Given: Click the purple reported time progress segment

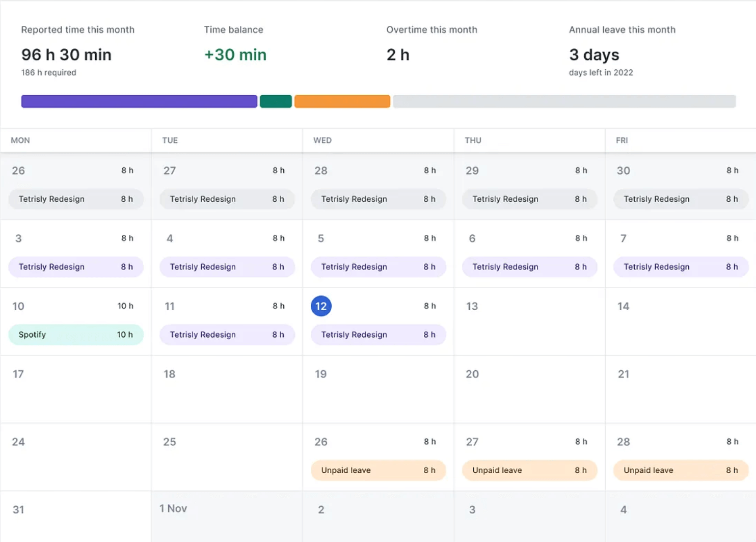Looking at the screenshot, I should click(x=139, y=101).
